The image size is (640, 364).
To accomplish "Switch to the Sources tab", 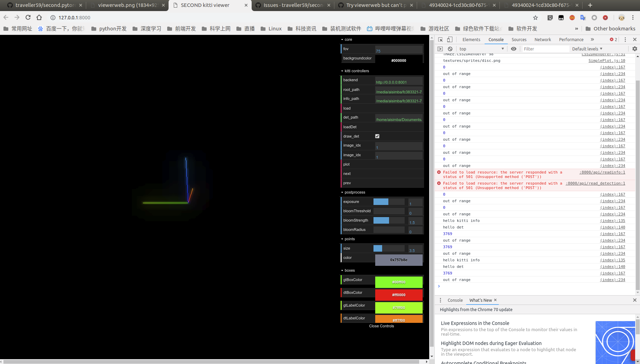I will point(519,39).
